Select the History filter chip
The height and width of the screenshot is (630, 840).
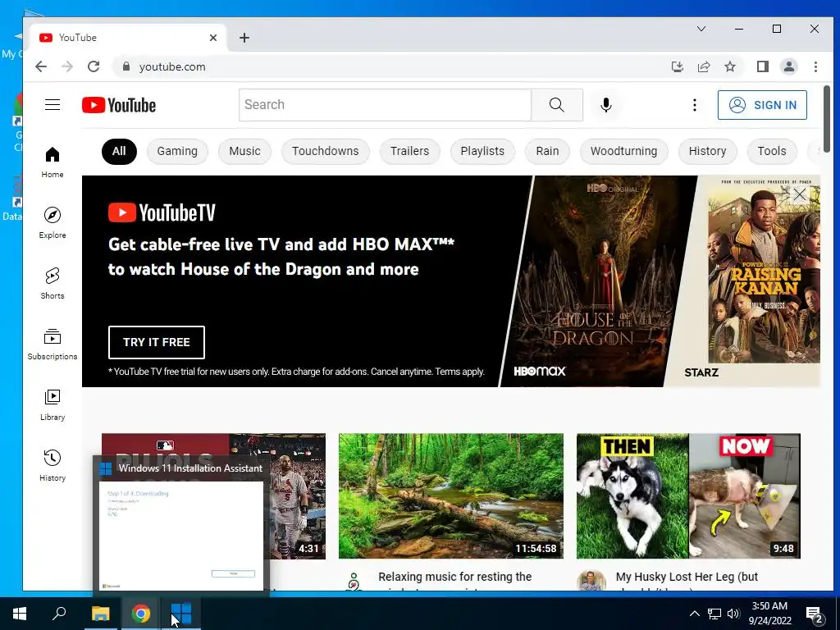coord(708,151)
